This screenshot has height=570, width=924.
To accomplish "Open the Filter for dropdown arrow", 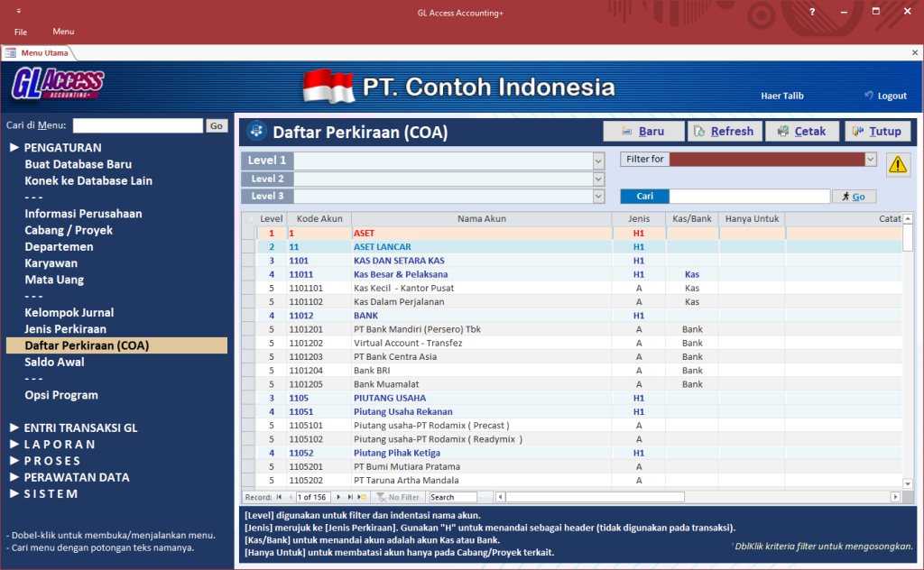I will point(870,160).
